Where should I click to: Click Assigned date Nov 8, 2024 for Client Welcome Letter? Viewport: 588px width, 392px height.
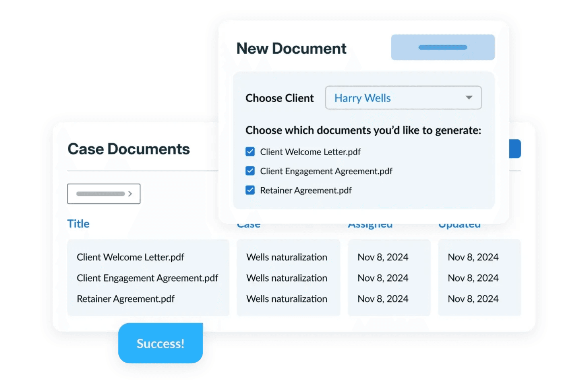(383, 257)
